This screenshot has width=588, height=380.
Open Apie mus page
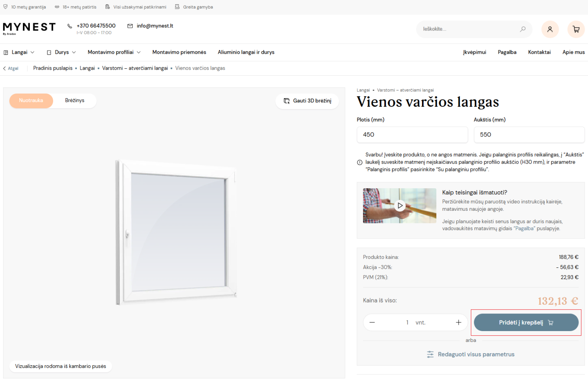click(x=574, y=52)
